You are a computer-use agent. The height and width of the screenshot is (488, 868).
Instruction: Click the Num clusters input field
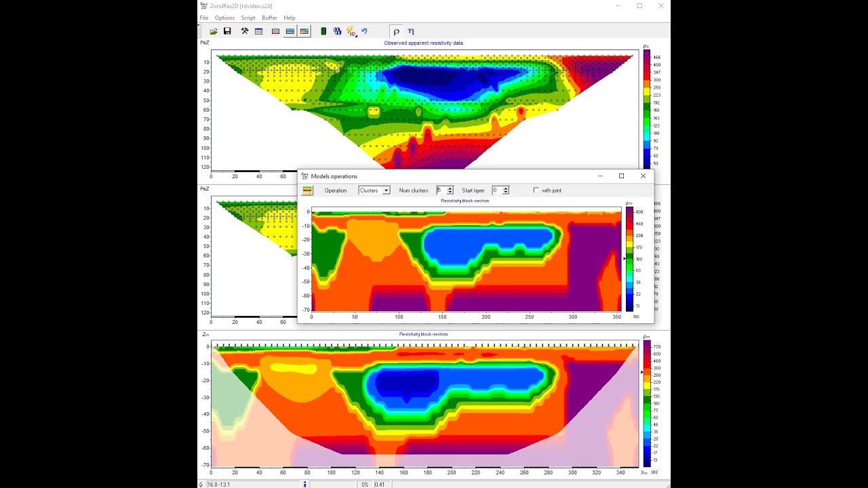(x=441, y=190)
